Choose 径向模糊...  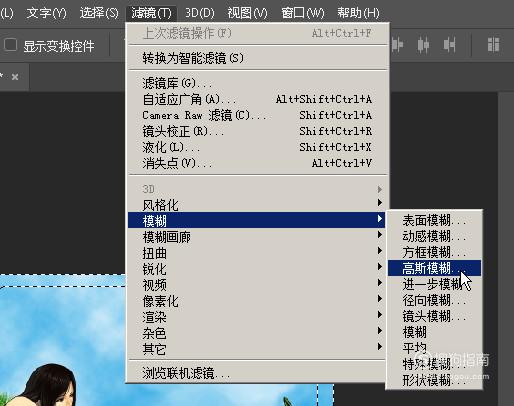434,300
